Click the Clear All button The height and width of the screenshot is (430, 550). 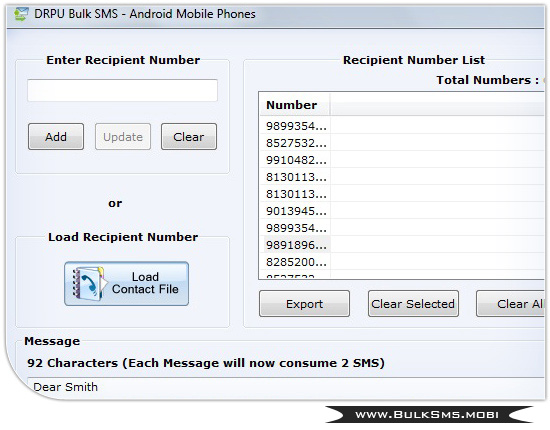510,303
